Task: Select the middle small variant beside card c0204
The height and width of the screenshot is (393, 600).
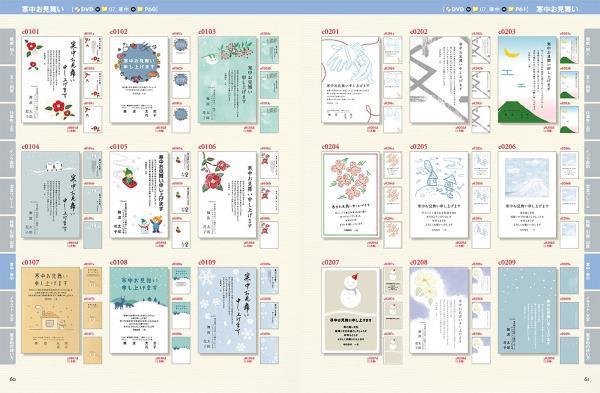Action: click(393, 200)
